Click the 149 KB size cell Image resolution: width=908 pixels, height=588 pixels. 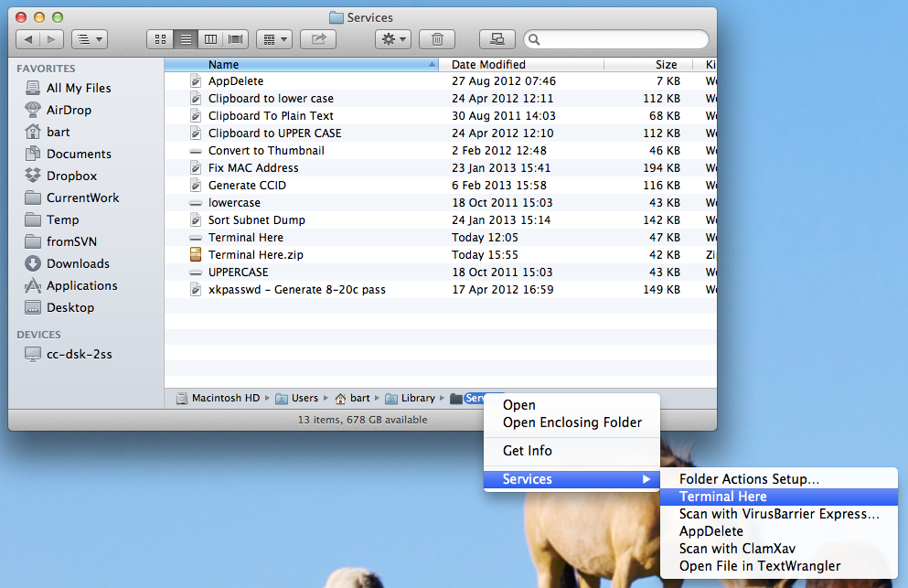pos(661,290)
